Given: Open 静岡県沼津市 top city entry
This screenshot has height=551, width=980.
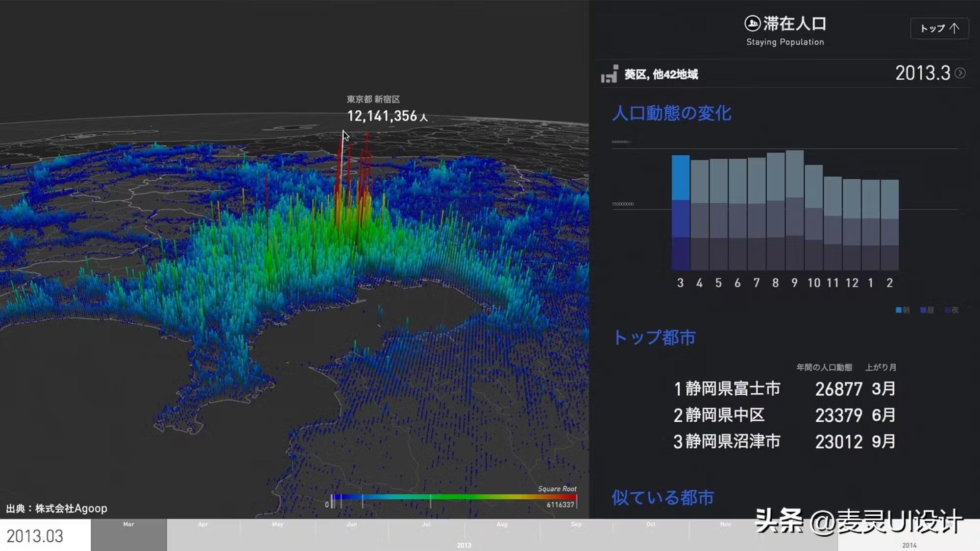Looking at the screenshot, I should [x=732, y=442].
